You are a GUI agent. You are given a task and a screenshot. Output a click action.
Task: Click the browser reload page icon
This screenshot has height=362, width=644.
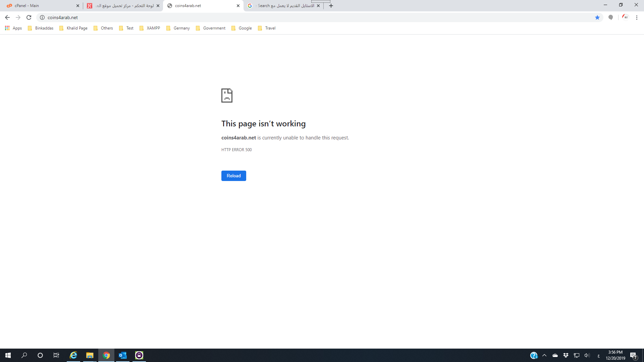coord(29,17)
